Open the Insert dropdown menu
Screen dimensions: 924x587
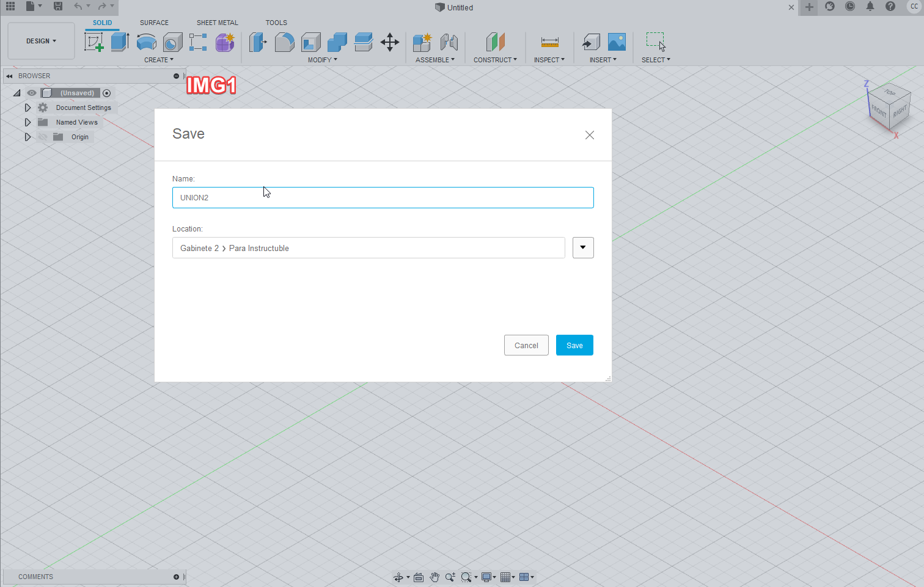603,60
